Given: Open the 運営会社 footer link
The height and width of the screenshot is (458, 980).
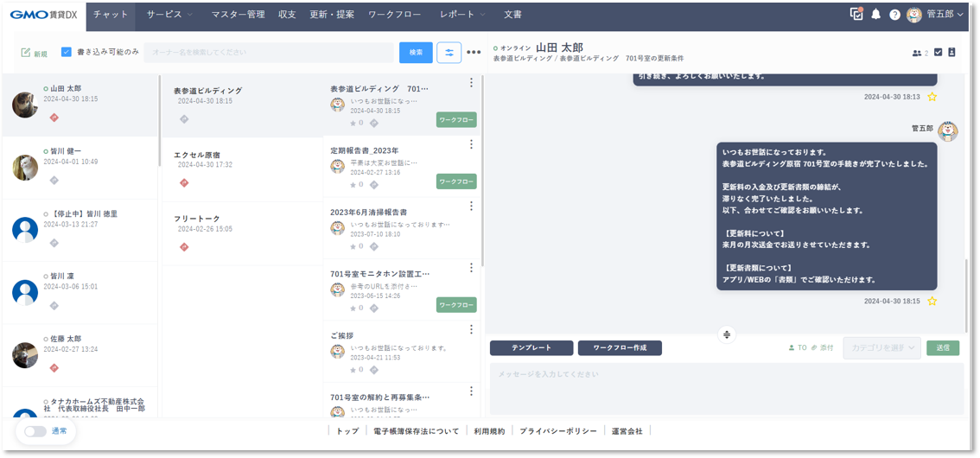Looking at the screenshot, I should point(627,431).
